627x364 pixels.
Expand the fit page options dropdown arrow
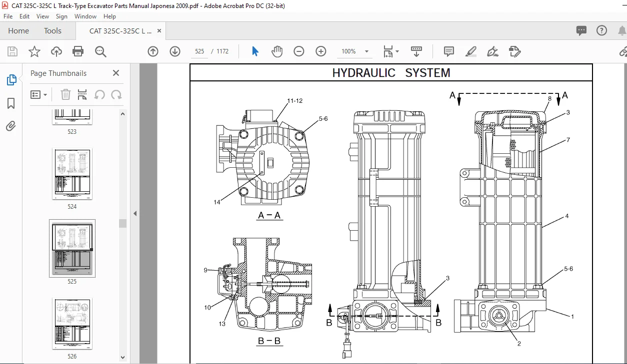(x=397, y=51)
